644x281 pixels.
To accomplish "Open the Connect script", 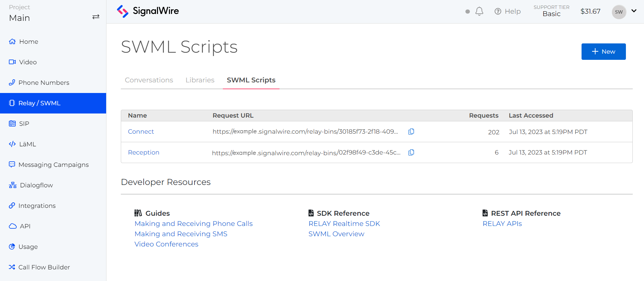I will point(141,132).
